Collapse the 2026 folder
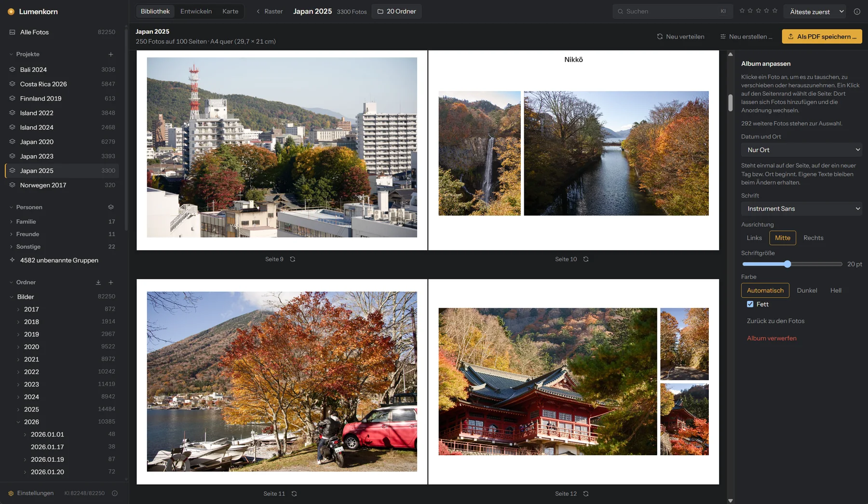 click(18, 422)
